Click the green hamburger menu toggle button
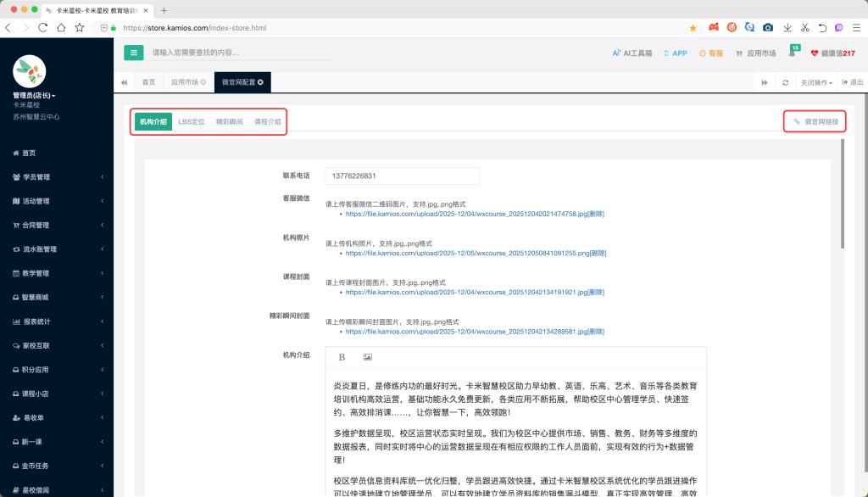Image resolution: width=868 pixels, height=497 pixels. (x=134, y=53)
